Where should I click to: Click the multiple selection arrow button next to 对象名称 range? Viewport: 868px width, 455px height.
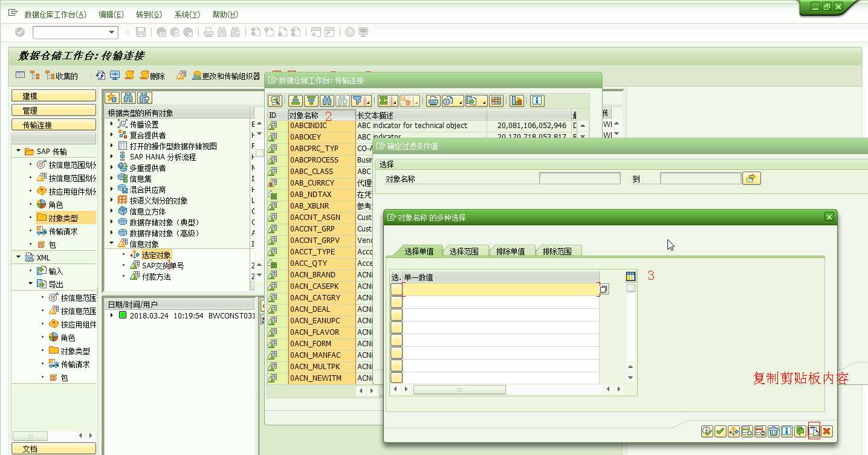(752, 178)
